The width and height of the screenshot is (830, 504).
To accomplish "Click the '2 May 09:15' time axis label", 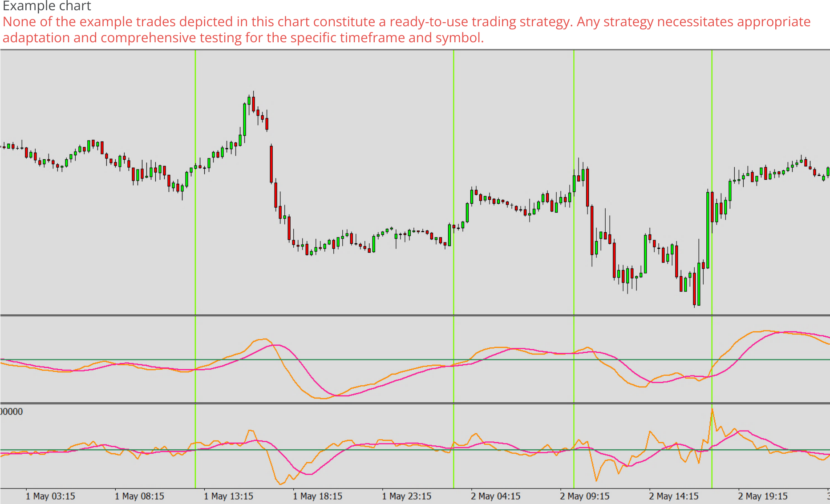I will [x=584, y=496].
